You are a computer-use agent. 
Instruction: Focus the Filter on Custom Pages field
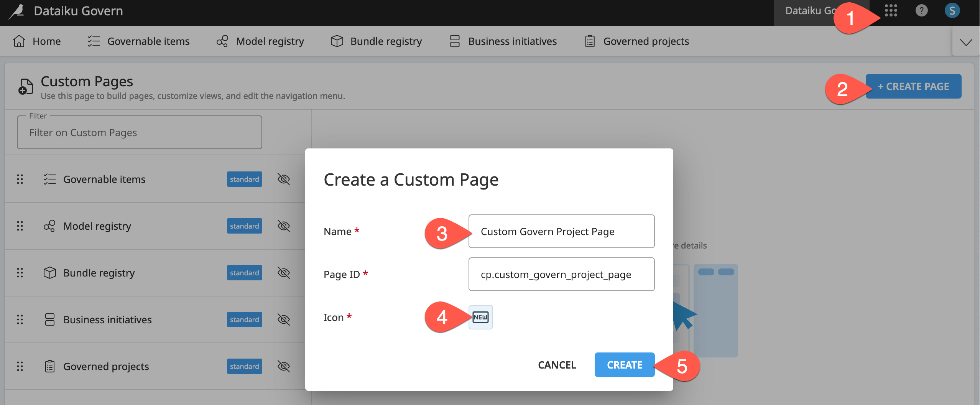pyautogui.click(x=140, y=132)
